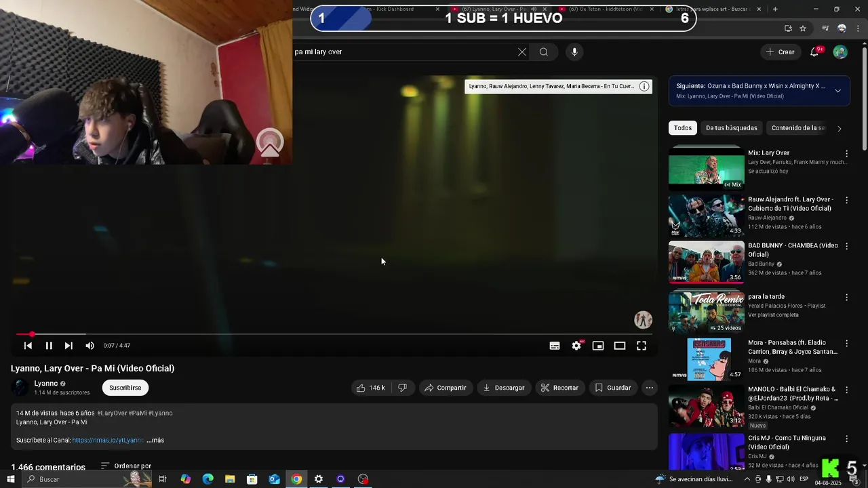868x488 pixels.
Task: Select the De tus búsquedas chip
Action: [731, 128]
